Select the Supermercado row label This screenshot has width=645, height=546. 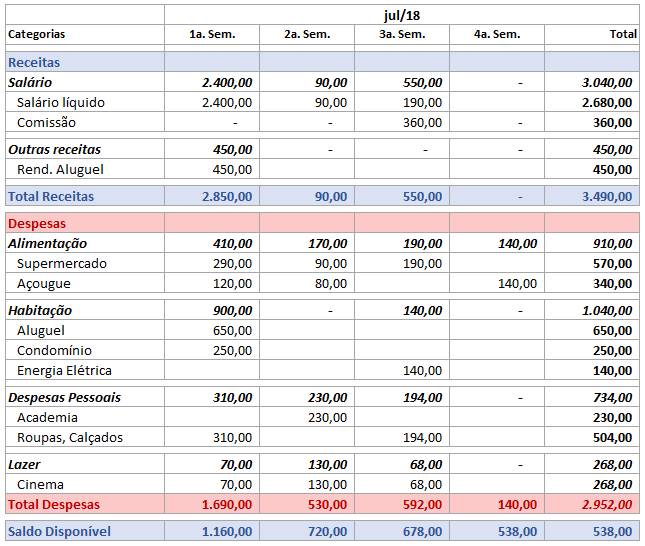[62, 263]
